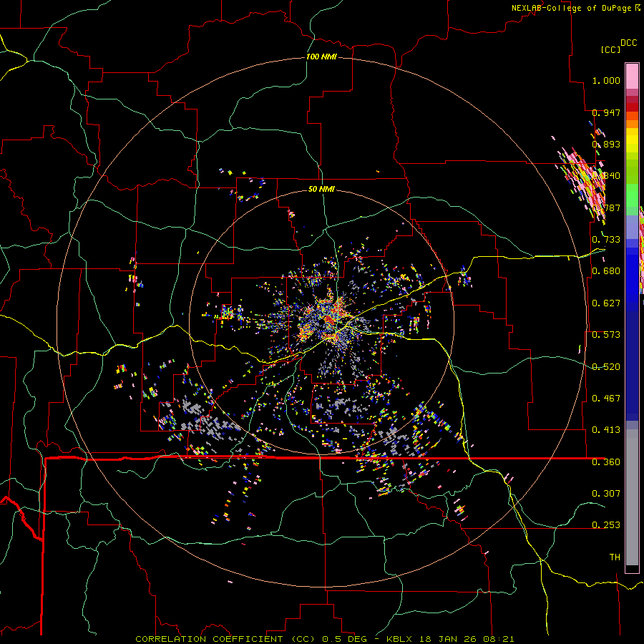This screenshot has width=644, height=644.
Task: Click the 0.467 legend value
Action: pyautogui.click(x=606, y=399)
